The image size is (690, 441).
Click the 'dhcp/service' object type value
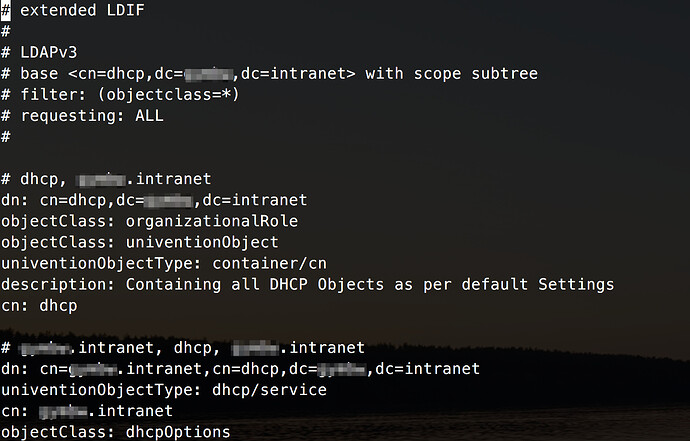269,390
